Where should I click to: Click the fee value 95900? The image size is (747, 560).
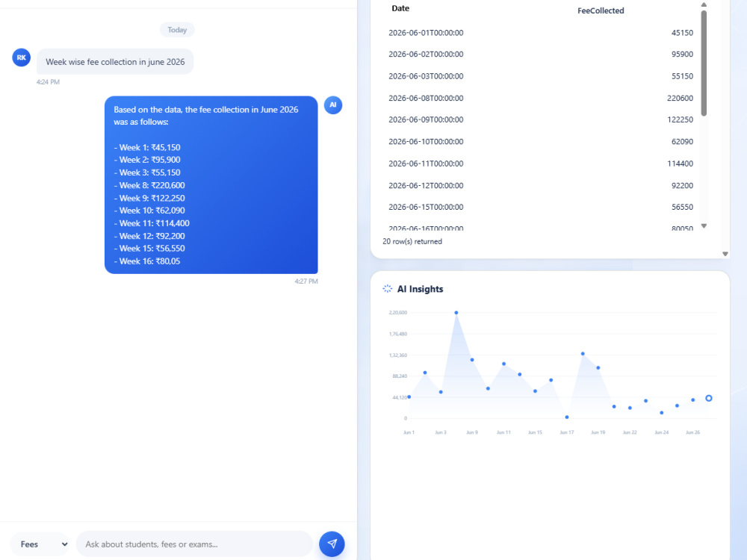[682, 55]
